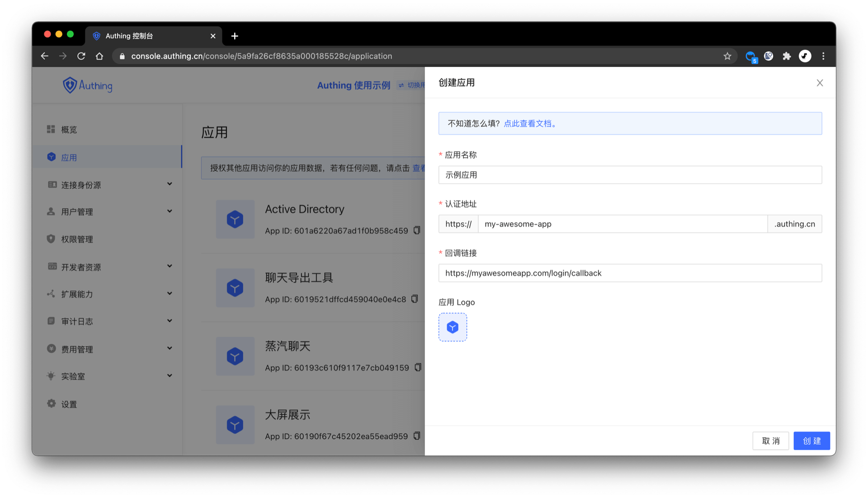
Task: Click the 应用 Logo upload box
Action: click(x=453, y=327)
